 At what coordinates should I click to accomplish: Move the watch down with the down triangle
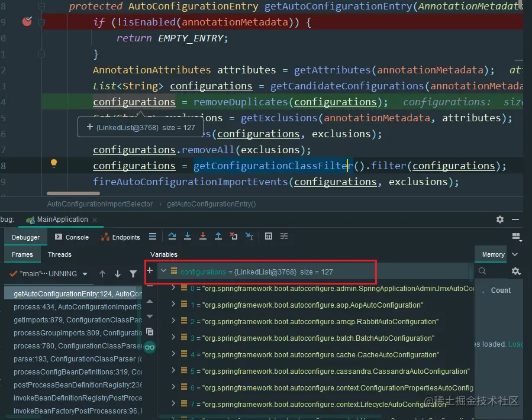click(150, 316)
